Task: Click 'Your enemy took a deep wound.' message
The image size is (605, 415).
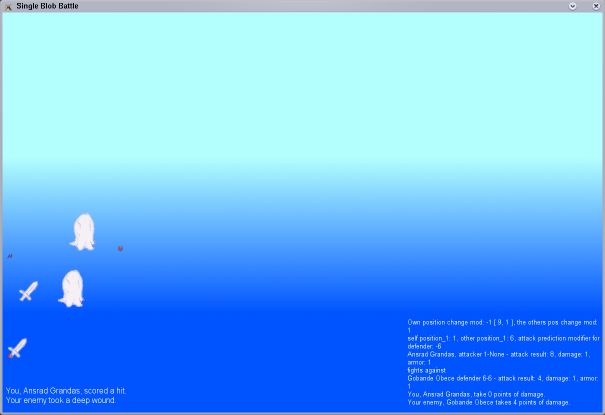Action: [x=60, y=400]
